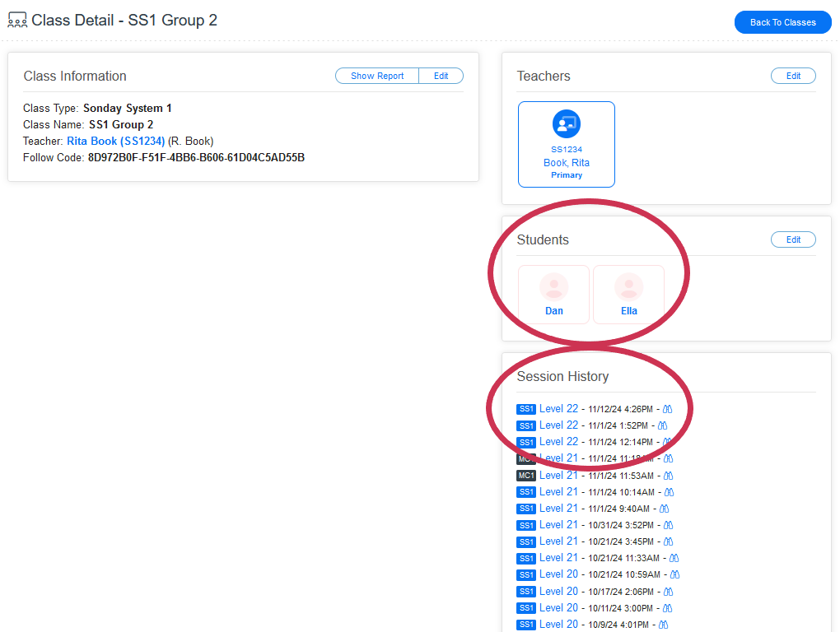Screen dimensions: 840x632
Task: Select the Follow Code text value
Action: 196,157
